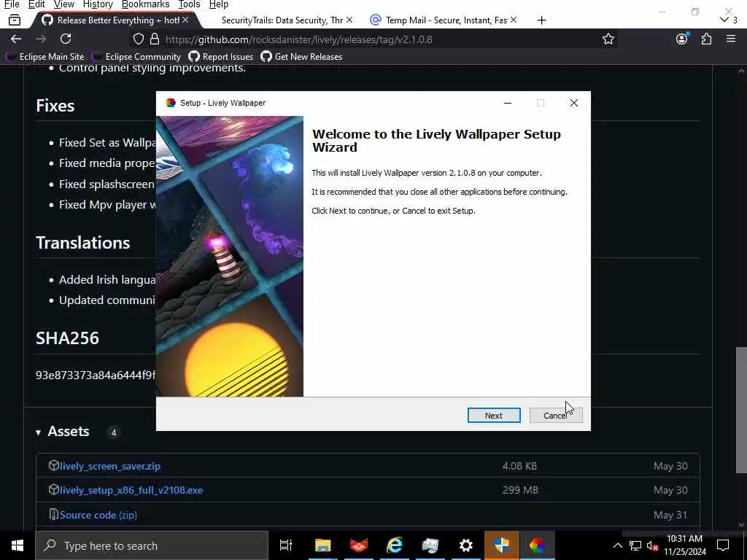Screen dimensions: 747x560
Task: Open Internet Explorer from the taskbar
Action: click(x=395, y=545)
